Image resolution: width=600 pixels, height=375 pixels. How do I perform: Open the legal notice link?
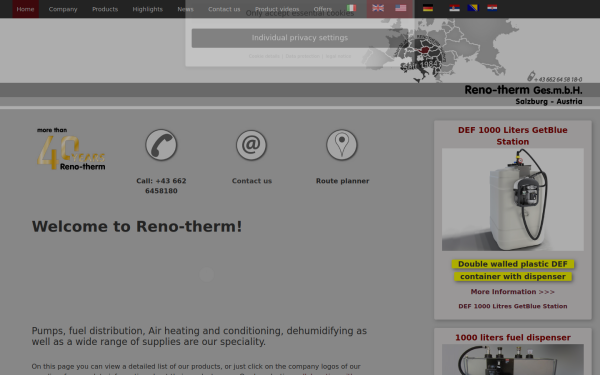(338, 56)
